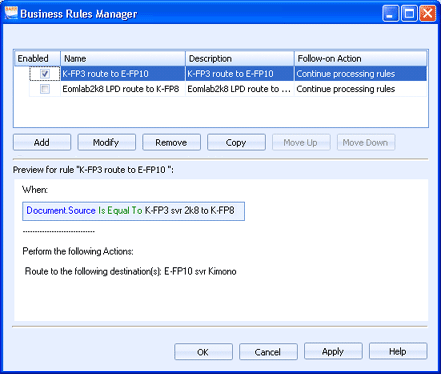The image size is (441, 374).
Task: Click the Document.Source condition box
Action: point(133,211)
